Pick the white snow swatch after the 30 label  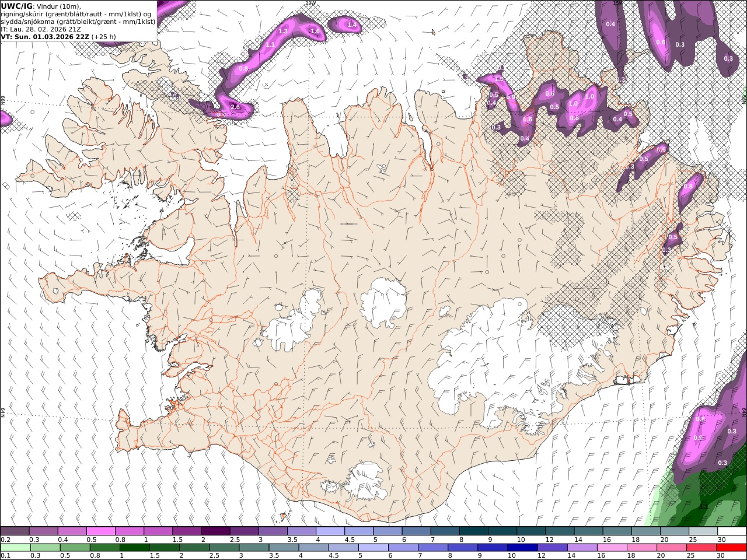(x=731, y=531)
